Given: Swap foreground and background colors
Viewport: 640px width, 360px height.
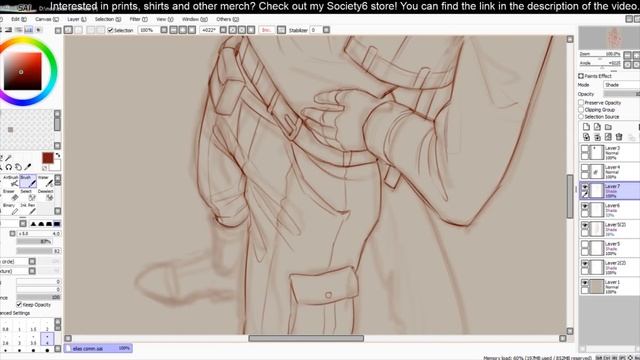Looking at the screenshot, I should pos(58,155).
